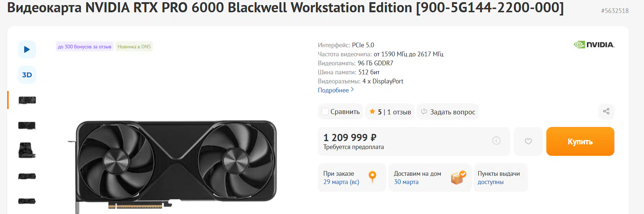Click the 30 марта delivery date link
The image size is (644, 214).
click(x=406, y=182)
